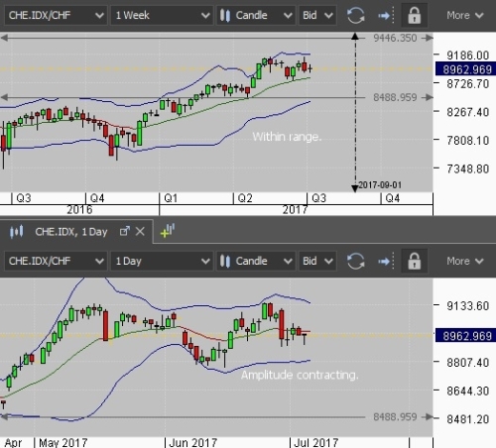Toggle the lock icon in daily chart toolbar
The height and width of the screenshot is (448, 496).
click(414, 262)
